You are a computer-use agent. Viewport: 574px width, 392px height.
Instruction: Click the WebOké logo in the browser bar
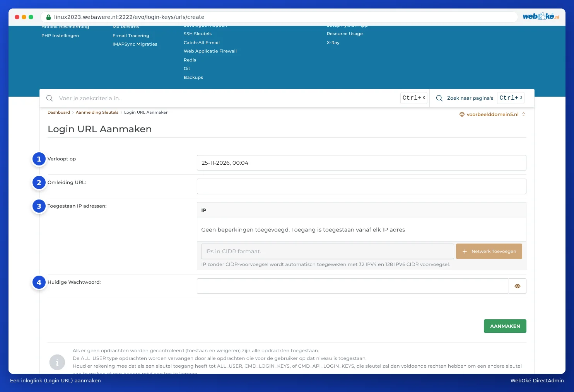click(x=541, y=17)
